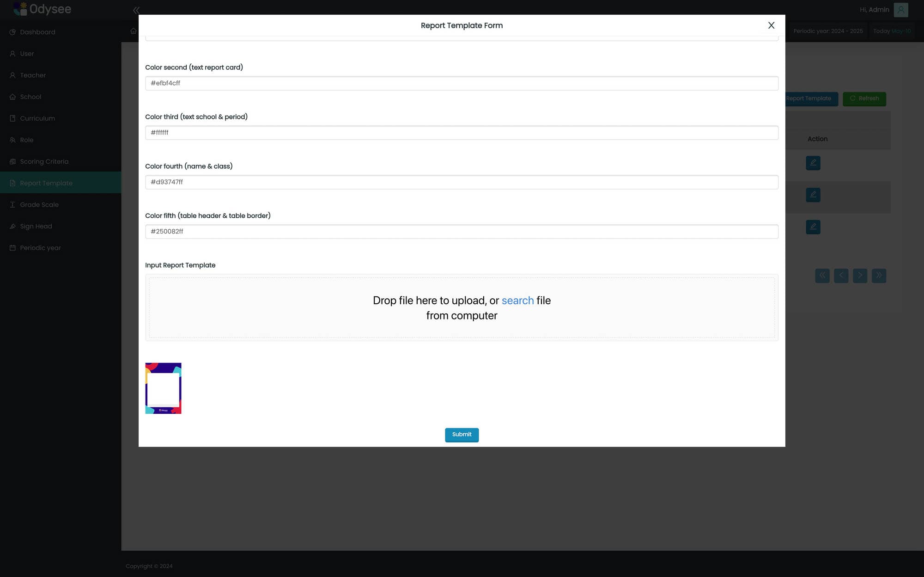Open the Dashboard section in sidebar
The height and width of the screenshot is (577, 924).
[x=37, y=32]
